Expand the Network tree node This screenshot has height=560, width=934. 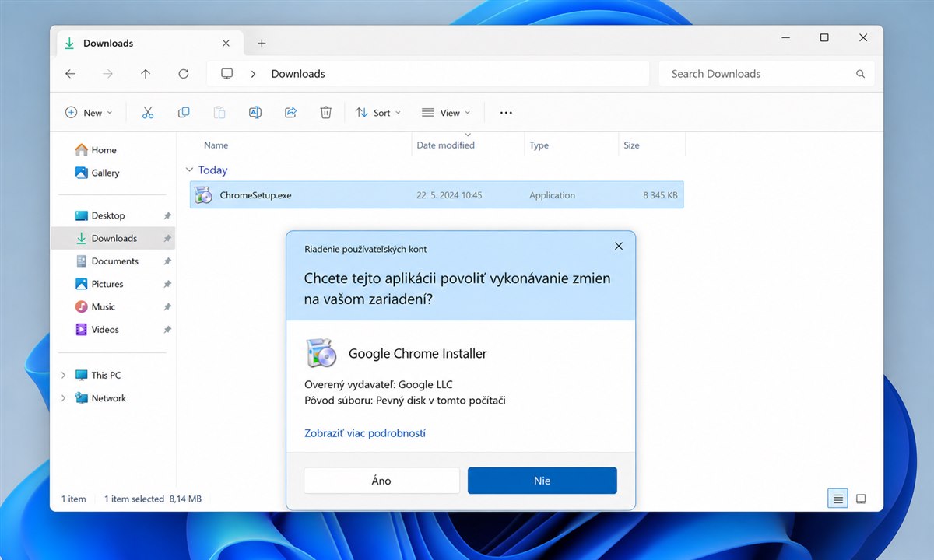[63, 398]
